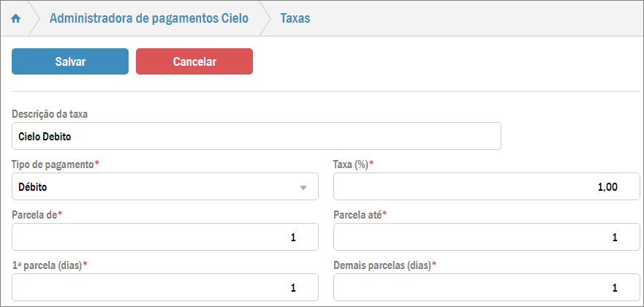Open Administradora de pagamentos Cielo breadcrumb
Viewport: 644px width, 307px height.
[149, 18]
